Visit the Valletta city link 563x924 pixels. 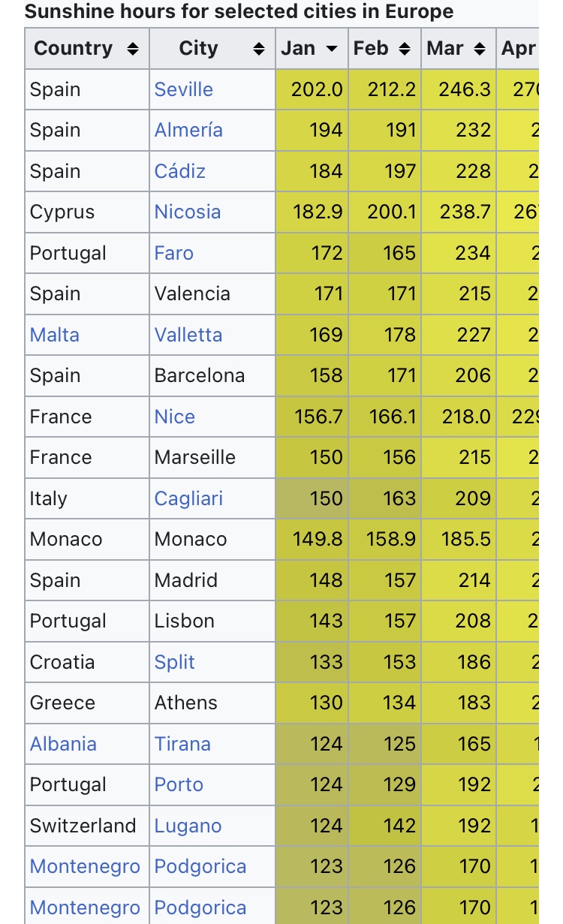[188, 335]
